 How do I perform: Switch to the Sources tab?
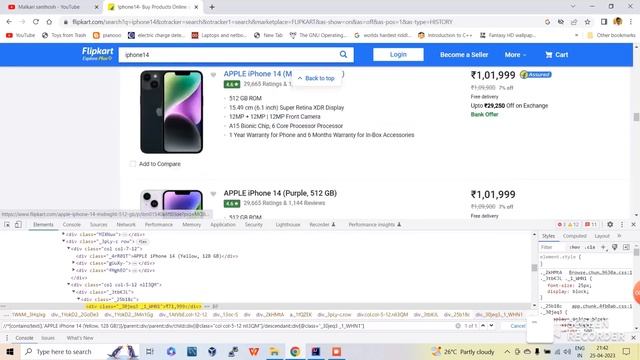click(x=98, y=224)
